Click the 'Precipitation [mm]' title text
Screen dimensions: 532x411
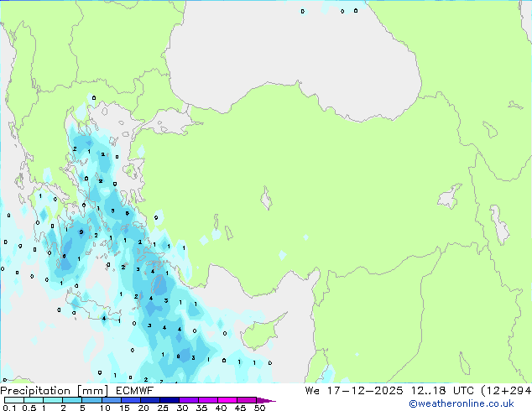click(x=54, y=391)
